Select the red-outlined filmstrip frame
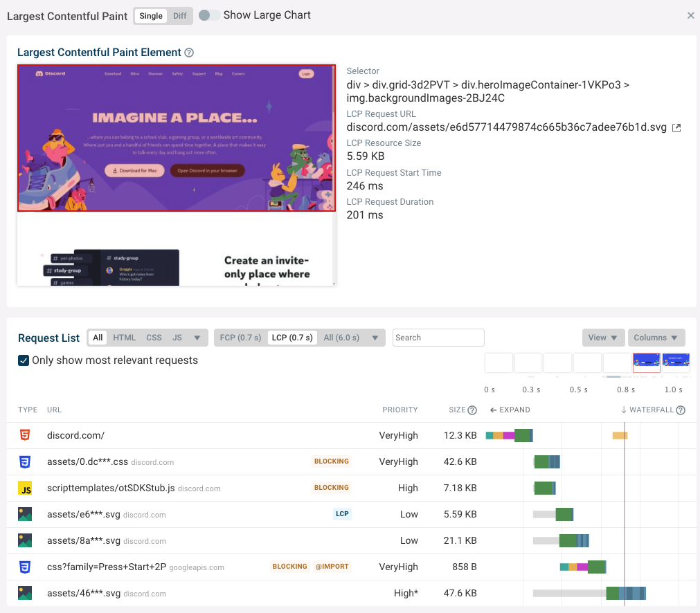 647,363
